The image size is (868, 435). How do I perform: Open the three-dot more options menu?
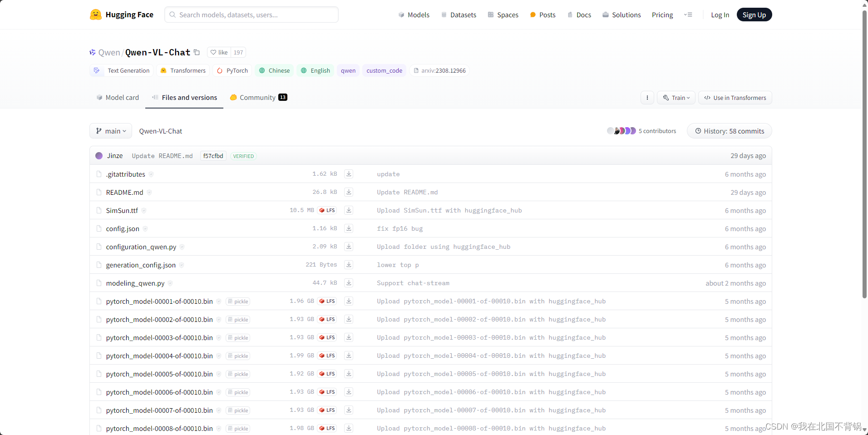(647, 98)
